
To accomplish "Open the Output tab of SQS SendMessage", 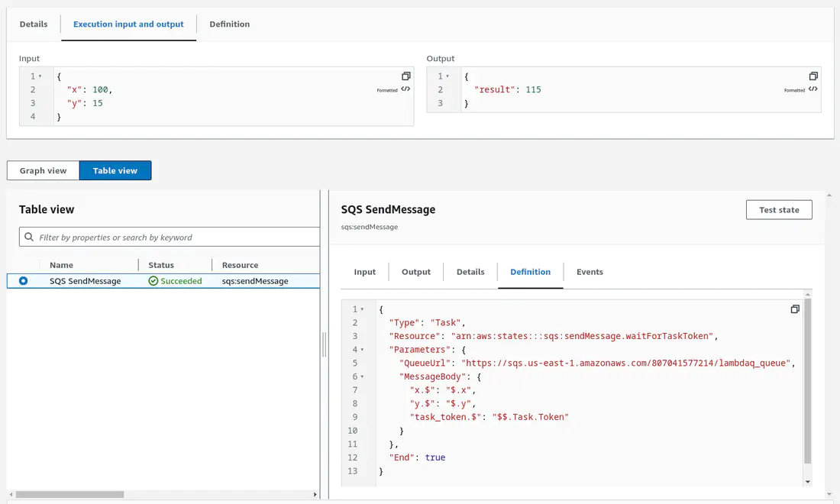I will click(x=416, y=272).
